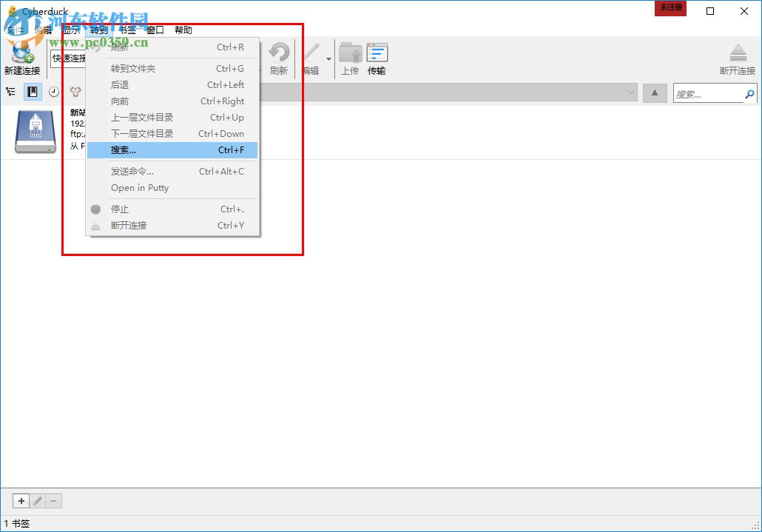Select the 停止 menu entry
The height and width of the screenshot is (532, 762).
pyautogui.click(x=172, y=209)
